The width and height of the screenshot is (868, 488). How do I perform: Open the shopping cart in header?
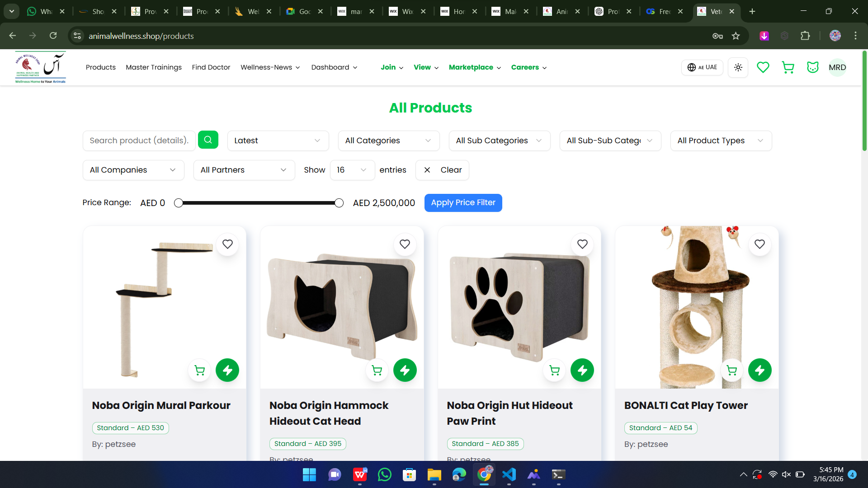788,67
